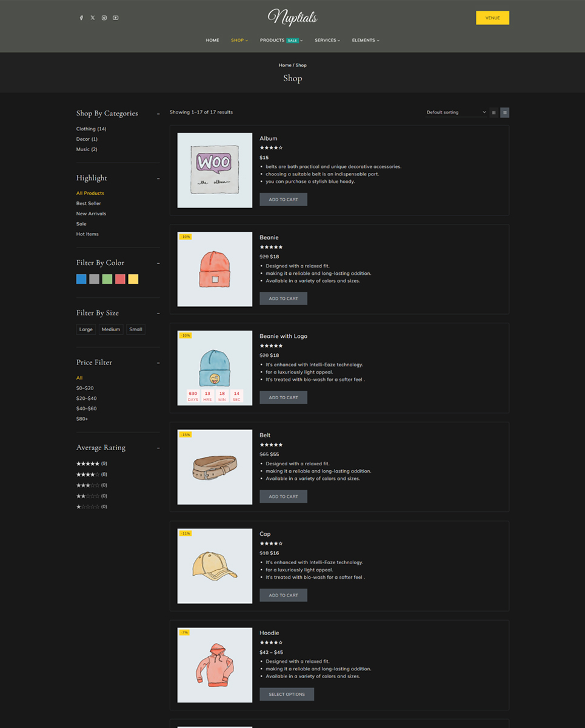Image resolution: width=585 pixels, height=728 pixels.
Task: Open the Elements menu
Action: 365,40
